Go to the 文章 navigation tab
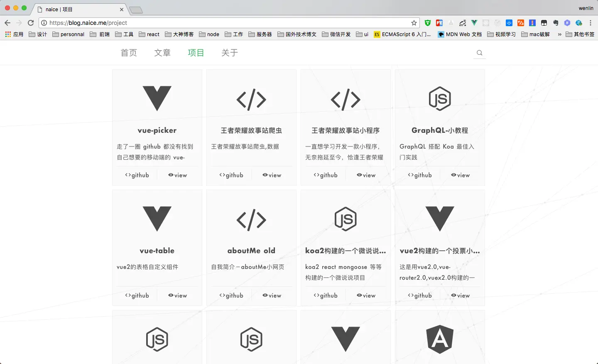 pyautogui.click(x=162, y=53)
